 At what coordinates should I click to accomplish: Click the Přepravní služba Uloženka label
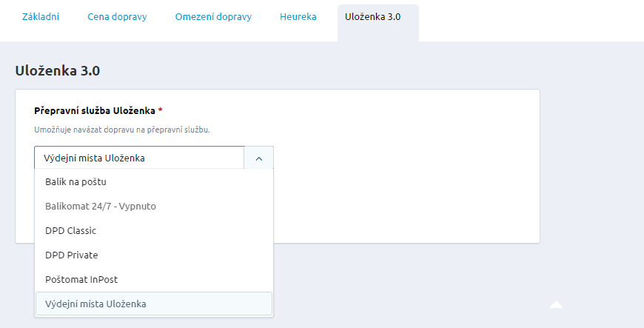pyautogui.click(x=95, y=110)
